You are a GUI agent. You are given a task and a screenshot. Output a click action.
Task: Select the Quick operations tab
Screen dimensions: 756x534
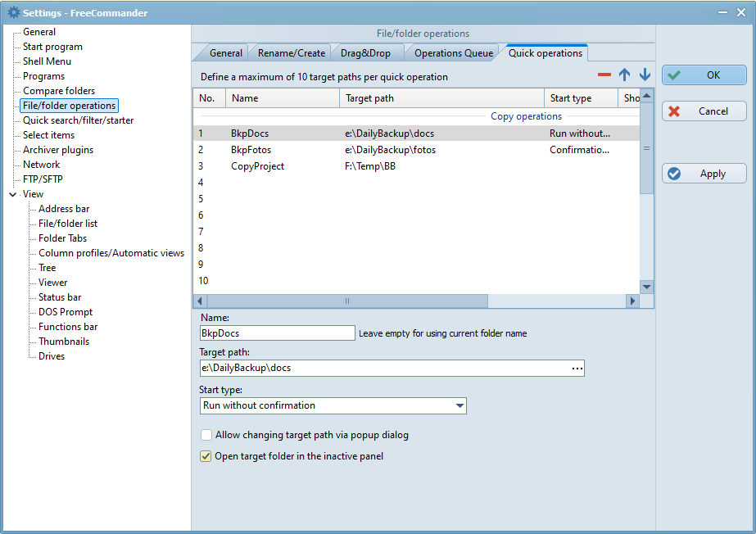click(545, 53)
